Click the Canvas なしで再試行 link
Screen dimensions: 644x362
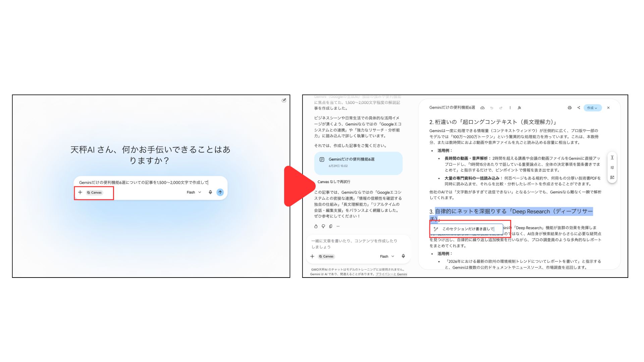click(334, 182)
